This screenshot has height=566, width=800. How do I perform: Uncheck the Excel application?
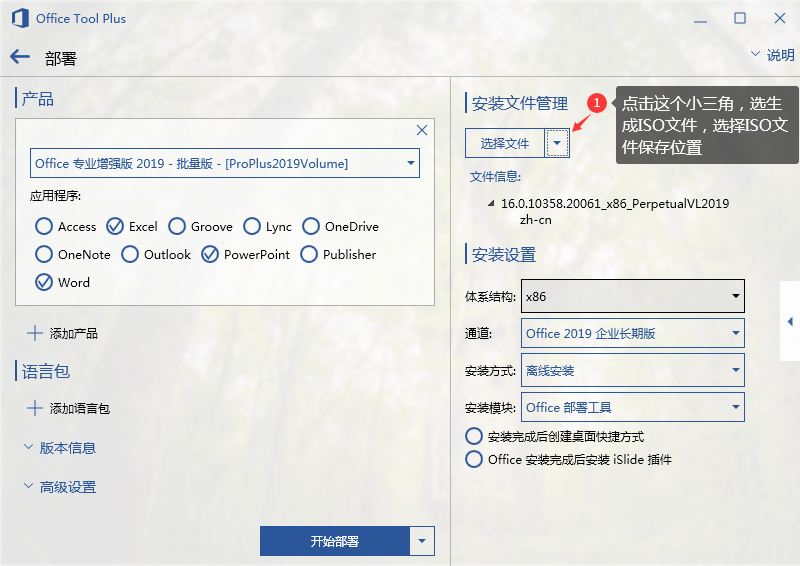[115, 226]
